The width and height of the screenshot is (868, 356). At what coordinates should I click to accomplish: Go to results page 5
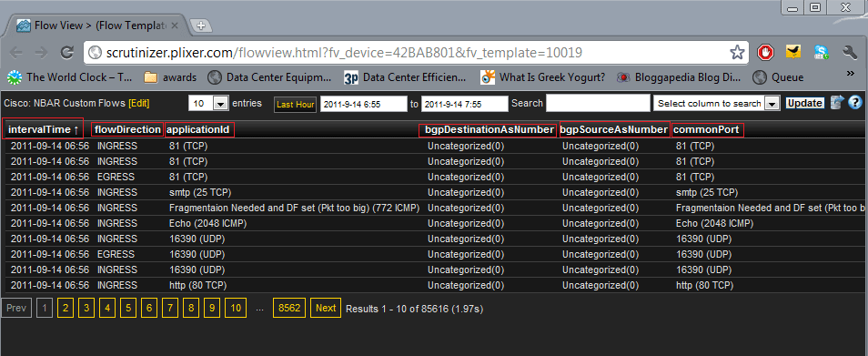[128, 308]
